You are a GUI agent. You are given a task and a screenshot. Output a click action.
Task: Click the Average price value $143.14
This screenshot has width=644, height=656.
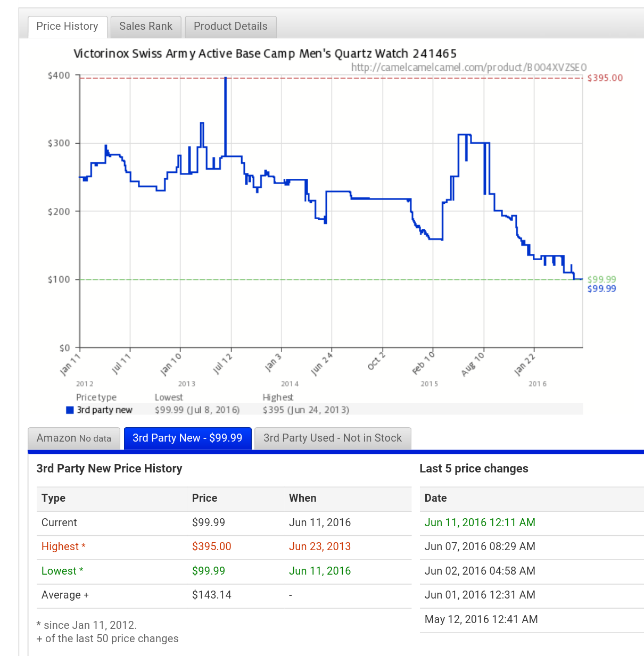(211, 595)
